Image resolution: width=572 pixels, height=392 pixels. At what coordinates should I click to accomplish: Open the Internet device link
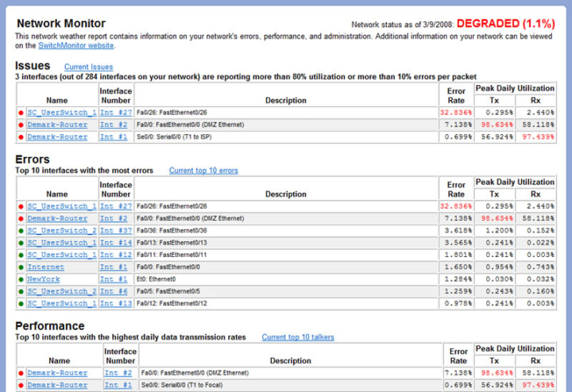(45, 267)
